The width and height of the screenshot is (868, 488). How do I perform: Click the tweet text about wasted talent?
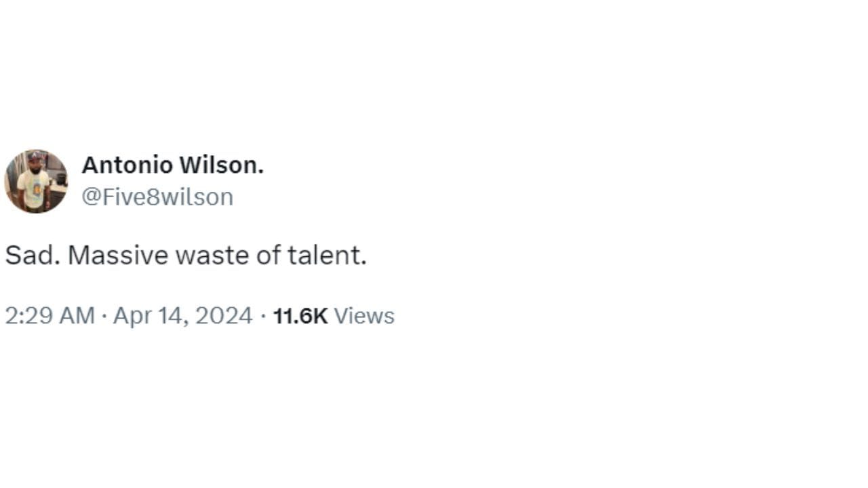pos(186,256)
